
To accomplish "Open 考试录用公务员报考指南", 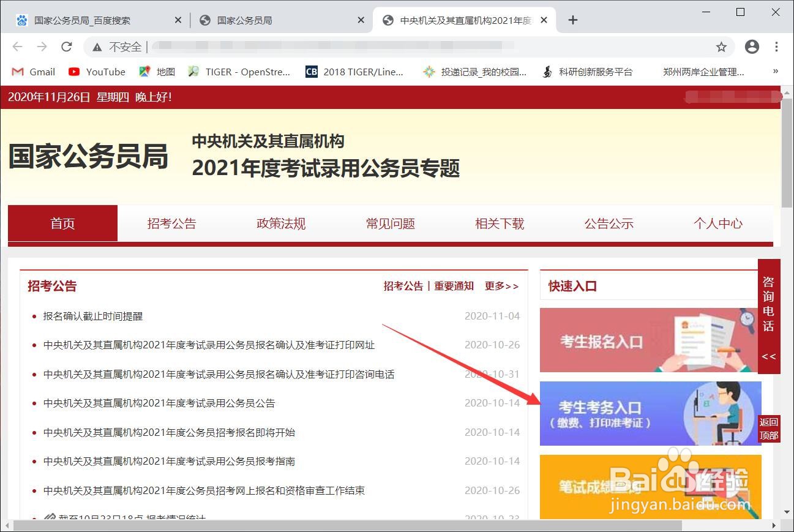I will pos(169,461).
